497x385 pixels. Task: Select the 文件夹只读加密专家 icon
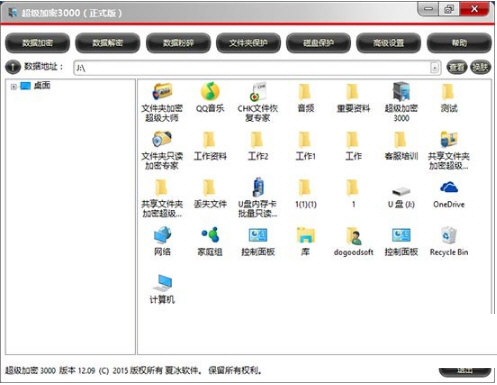click(162, 150)
